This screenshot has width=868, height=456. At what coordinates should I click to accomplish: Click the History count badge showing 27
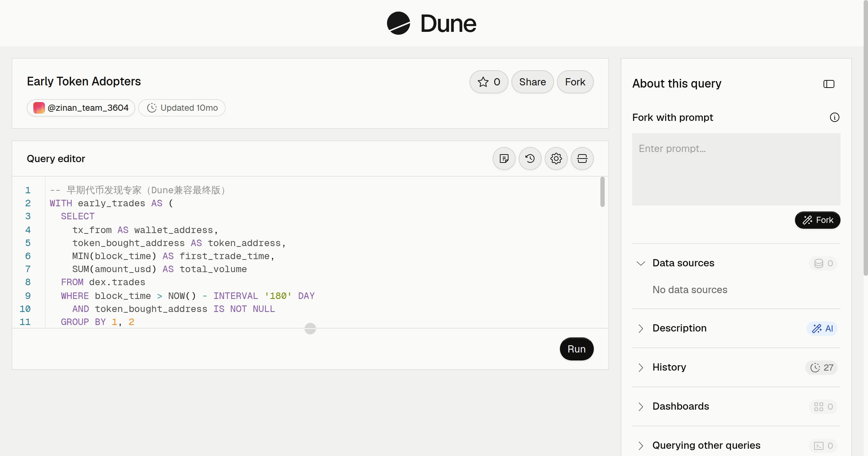tap(821, 368)
